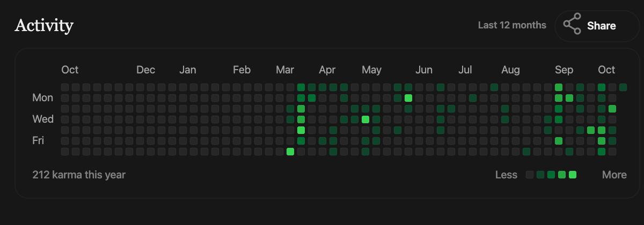Click the 'Apr' month label
The image size is (644, 225).
[x=327, y=70]
